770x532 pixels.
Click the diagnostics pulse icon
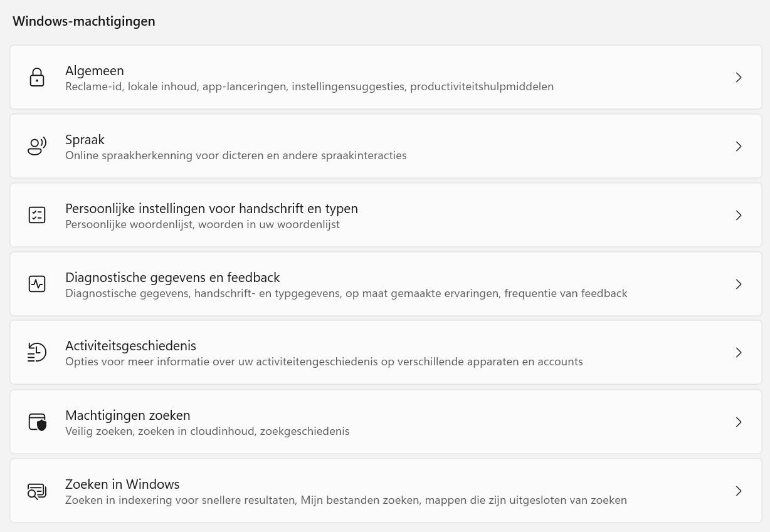pos(37,284)
